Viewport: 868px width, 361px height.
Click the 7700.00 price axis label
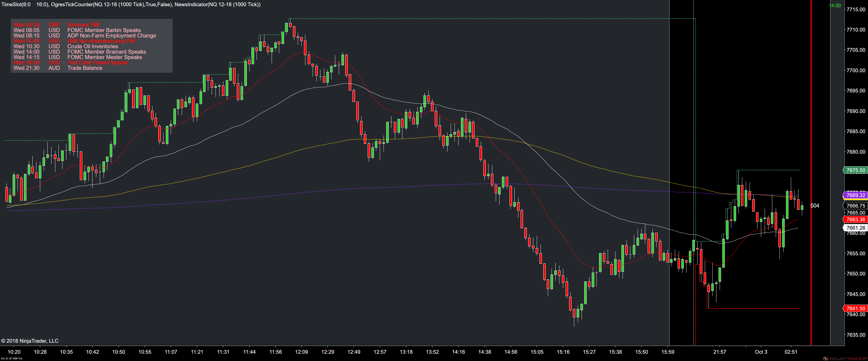[x=856, y=70]
